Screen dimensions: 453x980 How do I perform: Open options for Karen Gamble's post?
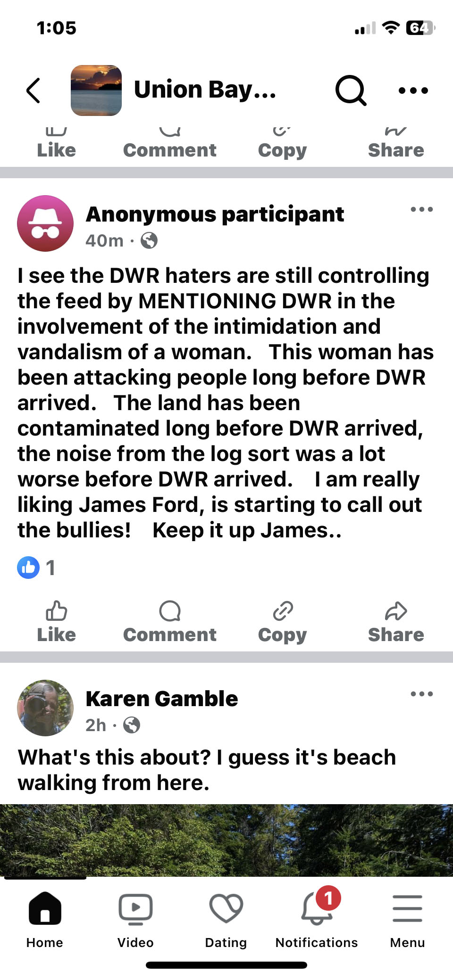coord(421,694)
